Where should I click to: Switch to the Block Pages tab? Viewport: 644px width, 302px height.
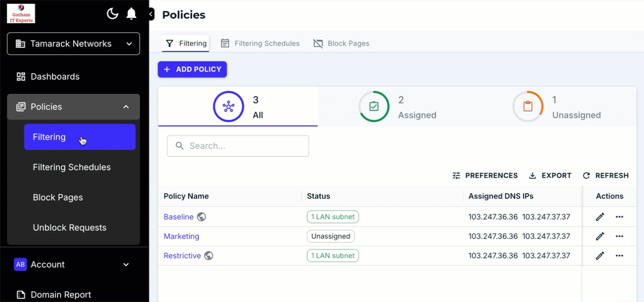(x=341, y=43)
